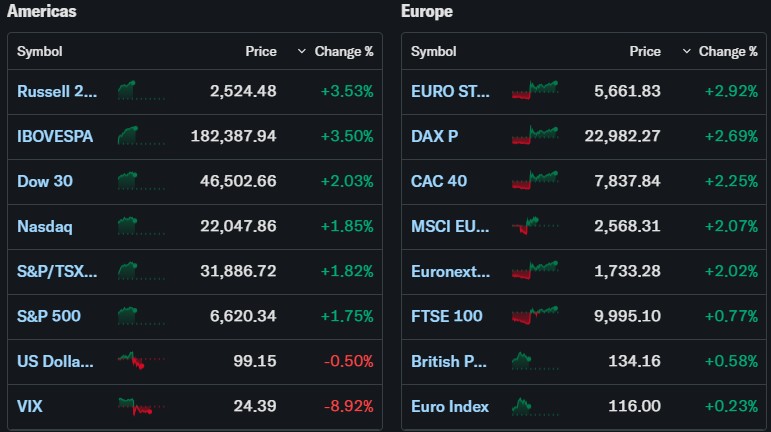Sort Americas table by Price column
Screen dimensions: 771x432
[x=261, y=51]
